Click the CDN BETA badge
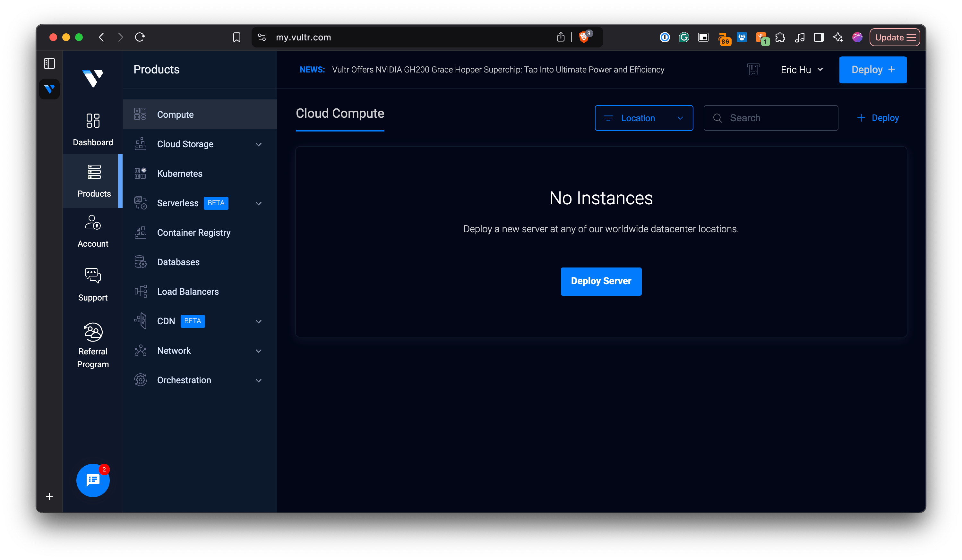The height and width of the screenshot is (560, 962). [x=193, y=321]
